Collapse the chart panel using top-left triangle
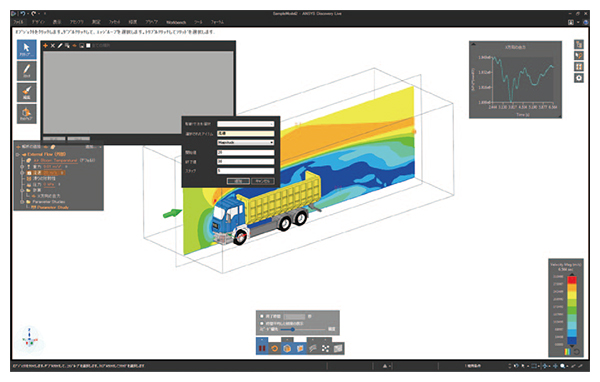The width and height of the screenshot is (600, 382). pos(474,44)
